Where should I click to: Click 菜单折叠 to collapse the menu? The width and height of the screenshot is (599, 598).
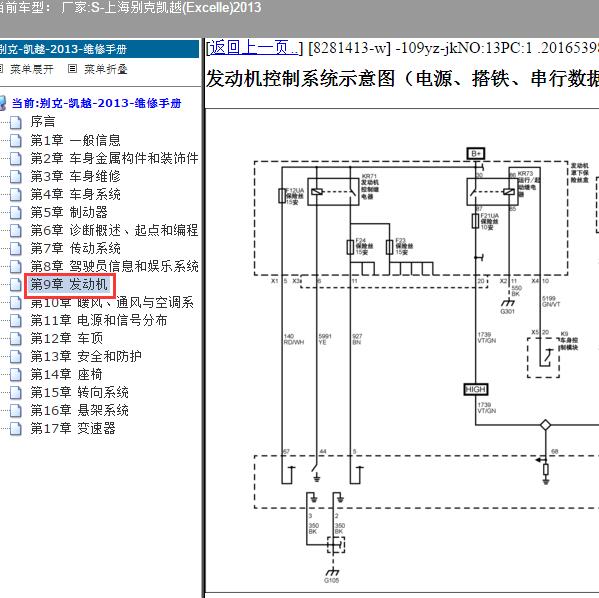coord(106,69)
